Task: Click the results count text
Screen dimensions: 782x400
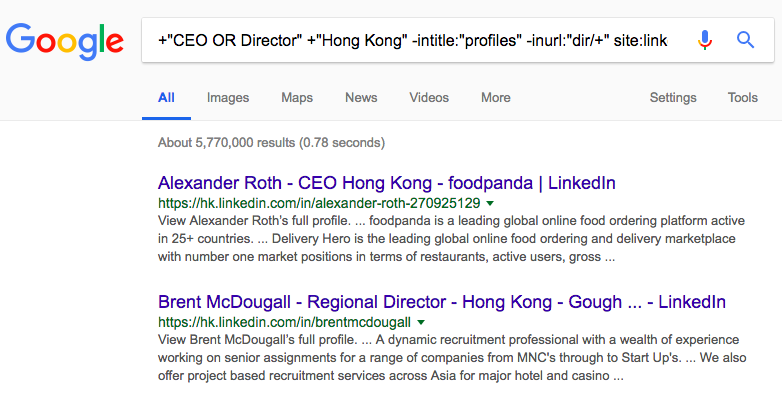Action: (x=271, y=143)
